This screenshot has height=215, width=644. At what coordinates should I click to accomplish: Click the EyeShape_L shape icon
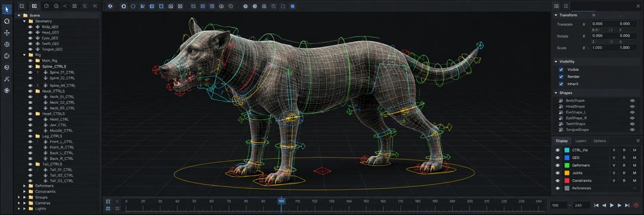pos(562,112)
